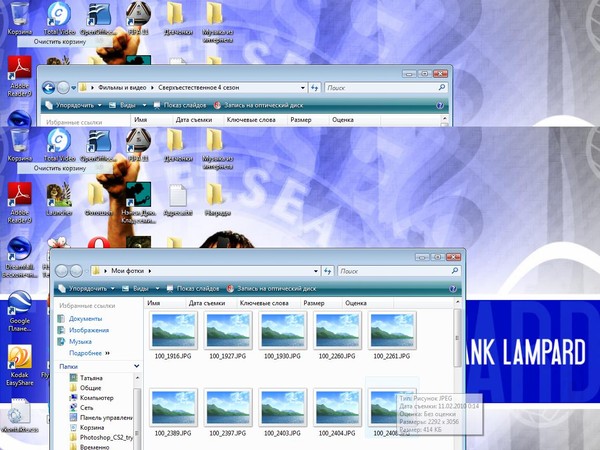Start Показ слайдов in Мои фотки window
Image resolution: width=600 pixels, height=450 pixels.
193,289
